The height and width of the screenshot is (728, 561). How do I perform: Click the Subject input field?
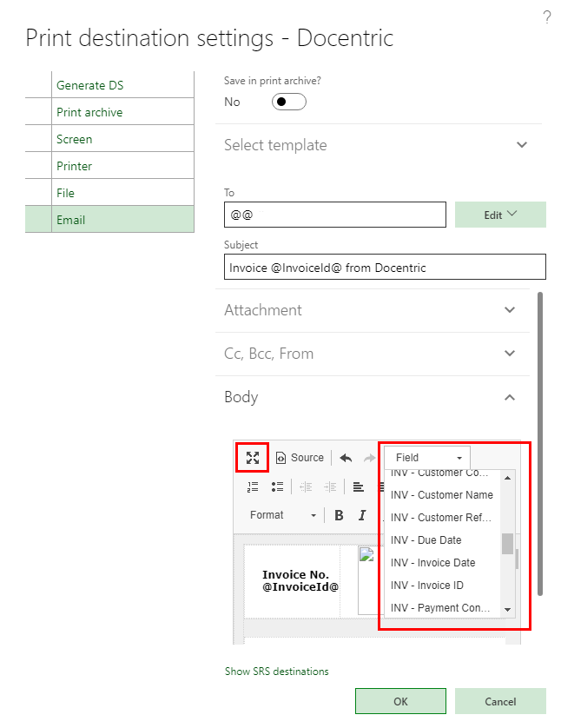click(385, 267)
